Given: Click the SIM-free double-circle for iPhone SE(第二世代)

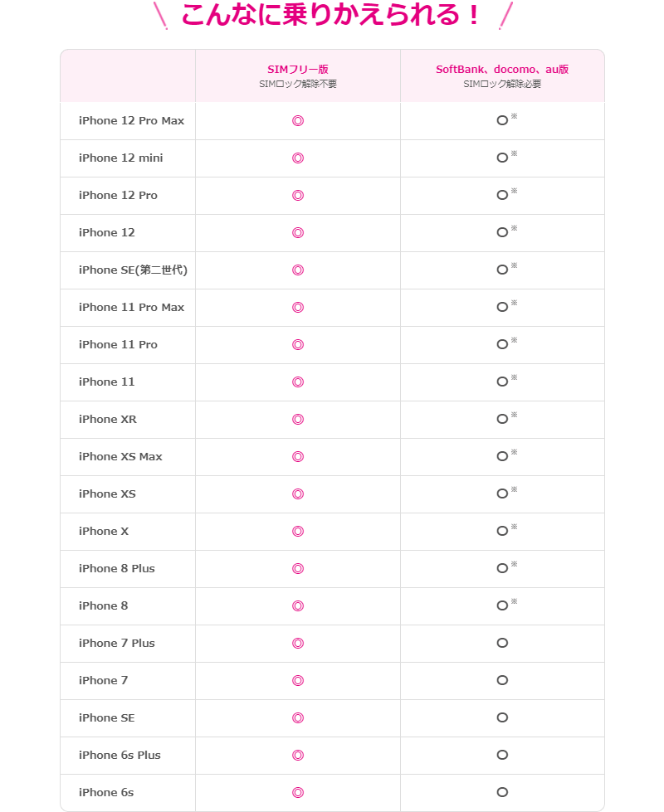Looking at the screenshot, I should pos(297,270).
